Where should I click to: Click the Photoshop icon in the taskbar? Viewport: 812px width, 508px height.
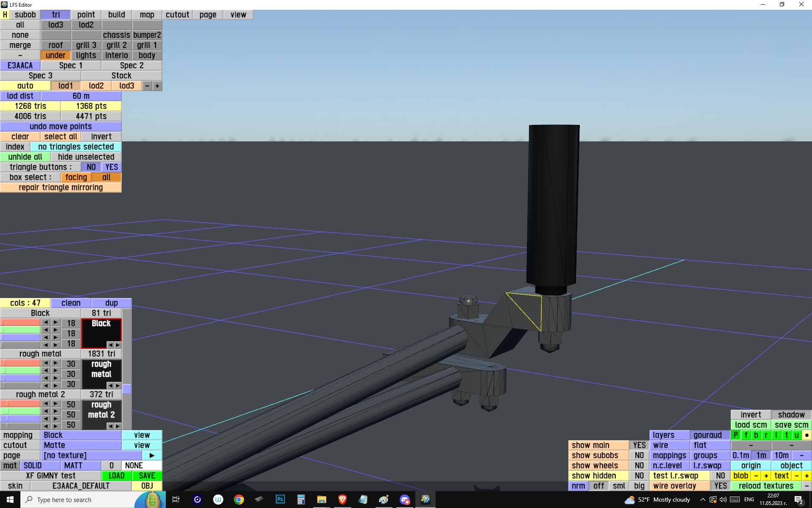[x=280, y=500]
